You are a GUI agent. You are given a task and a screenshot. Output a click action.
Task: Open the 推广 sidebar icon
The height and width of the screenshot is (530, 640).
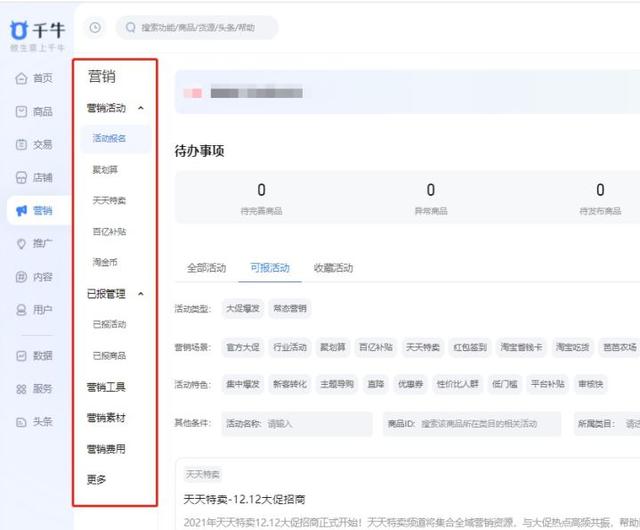pyautogui.click(x=21, y=244)
